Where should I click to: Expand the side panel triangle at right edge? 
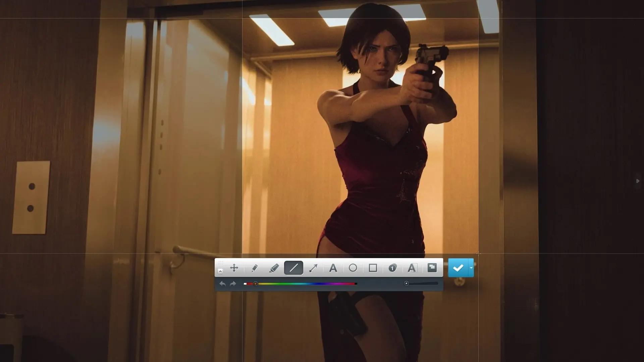638,181
